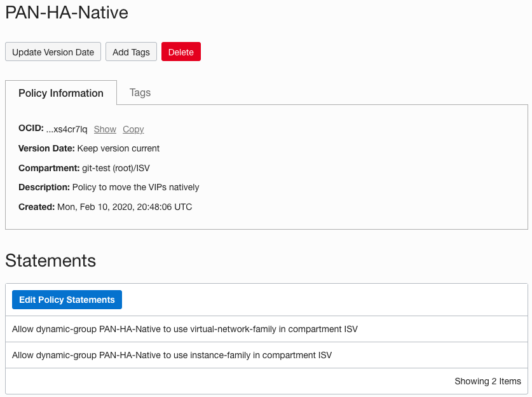Click the Version Date field label

tap(46, 148)
